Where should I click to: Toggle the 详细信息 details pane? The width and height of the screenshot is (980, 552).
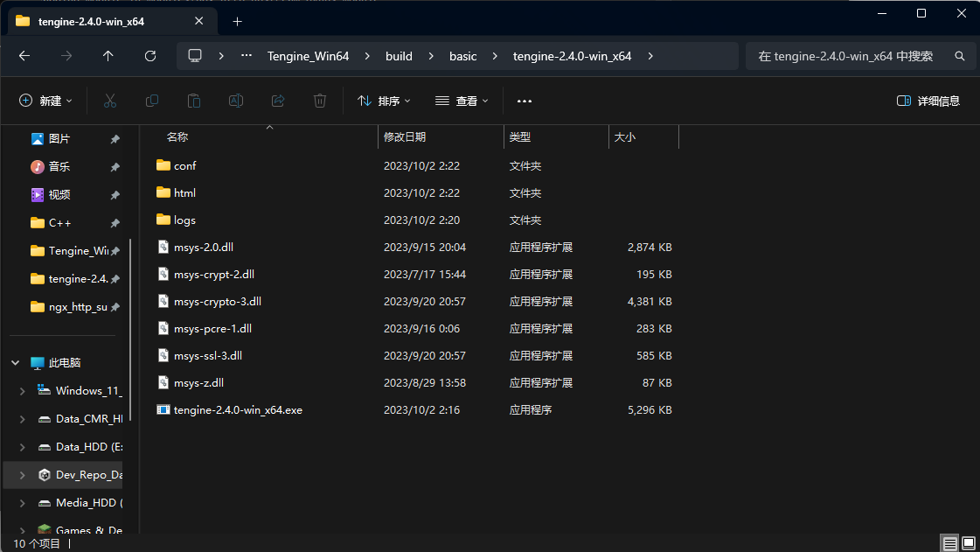tap(928, 101)
